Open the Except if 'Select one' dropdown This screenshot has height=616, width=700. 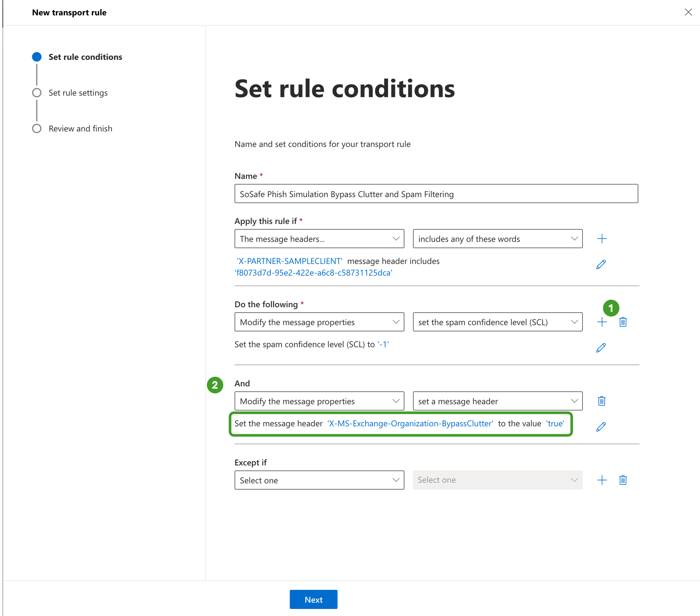(319, 480)
